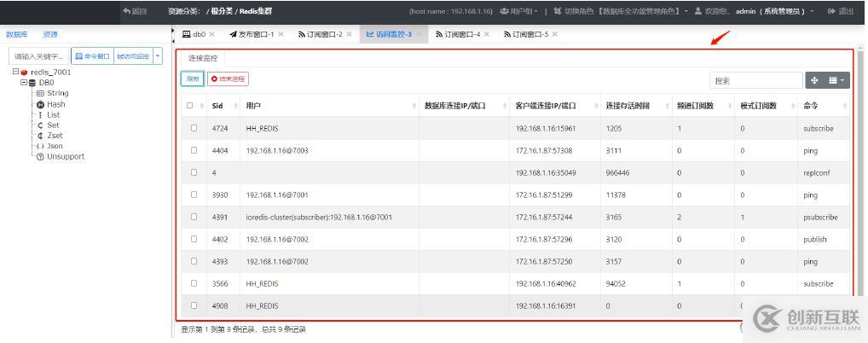
Task: Open the column list dropdown icon
Action: [x=836, y=80]
